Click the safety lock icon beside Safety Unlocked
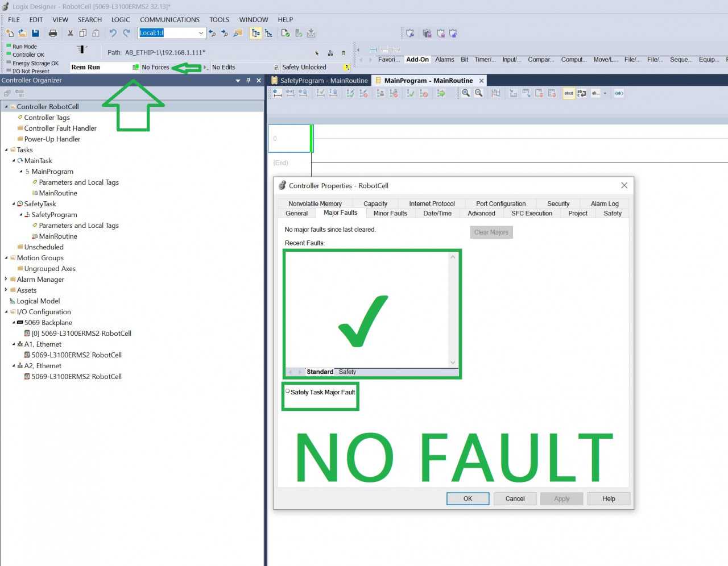Screen dimensions: 728x566 [x=346, y=67]
